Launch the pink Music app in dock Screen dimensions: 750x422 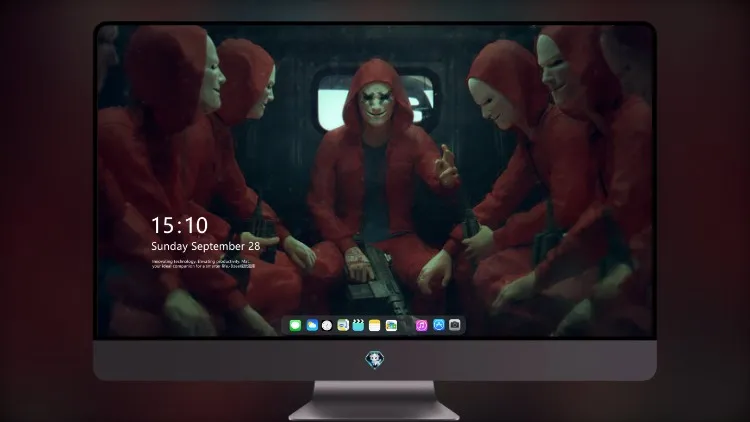click(x=421, y=326)
